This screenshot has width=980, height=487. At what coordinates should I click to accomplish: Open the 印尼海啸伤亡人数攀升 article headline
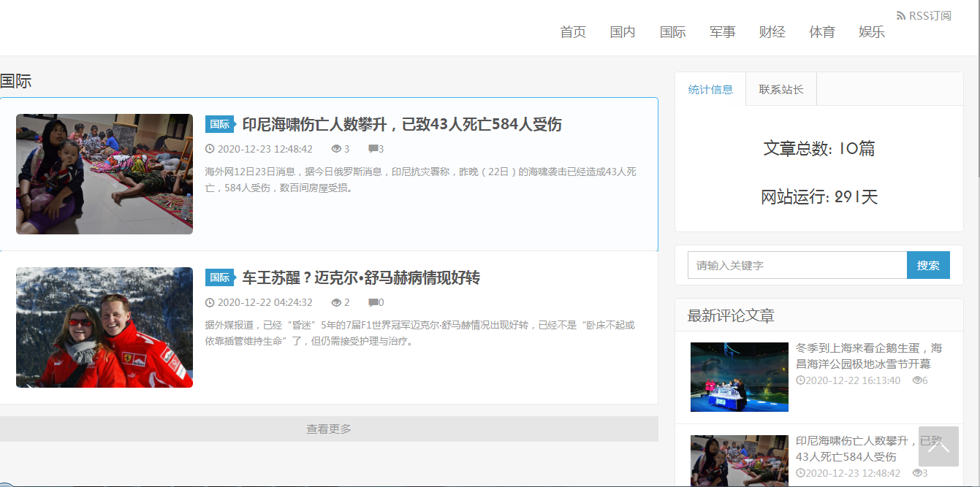coord(402,124)
